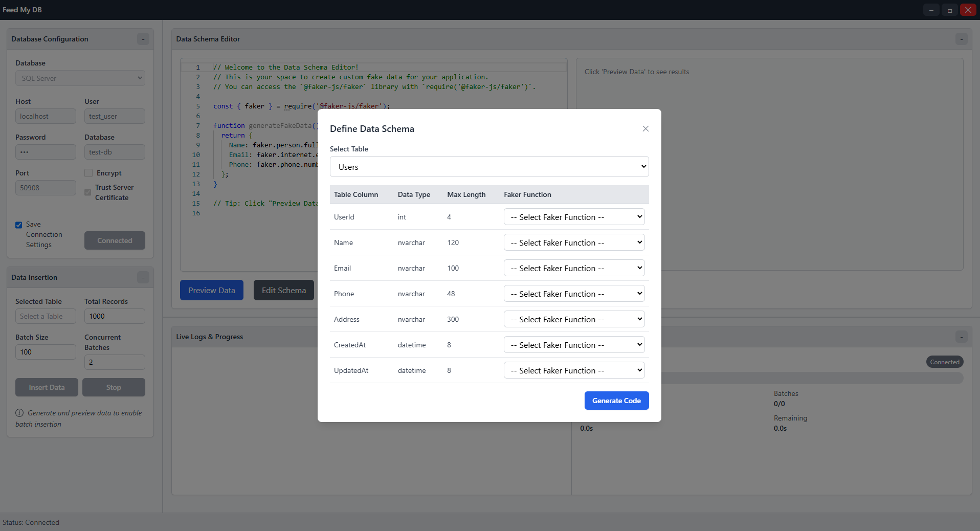This screenshot has height=531, width=980.
Task: Click the Insert Data button
Action: click(47, 387)
